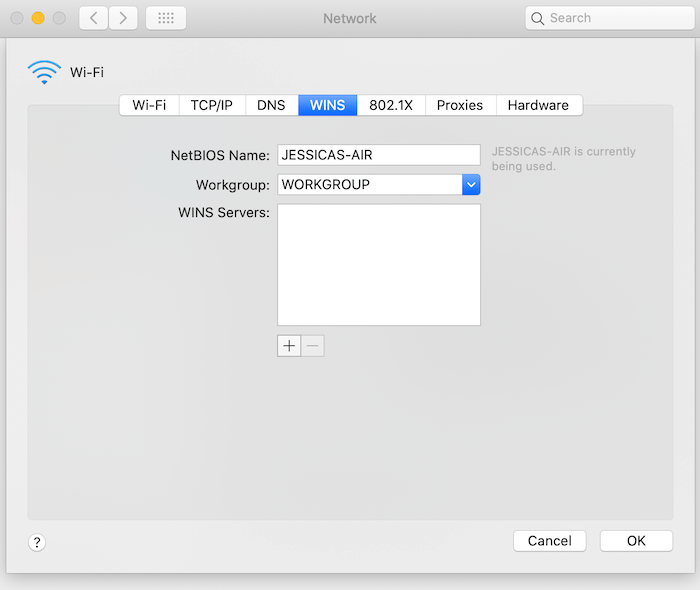Expand the Workgroup dropdown arrow

coord(471,184)
